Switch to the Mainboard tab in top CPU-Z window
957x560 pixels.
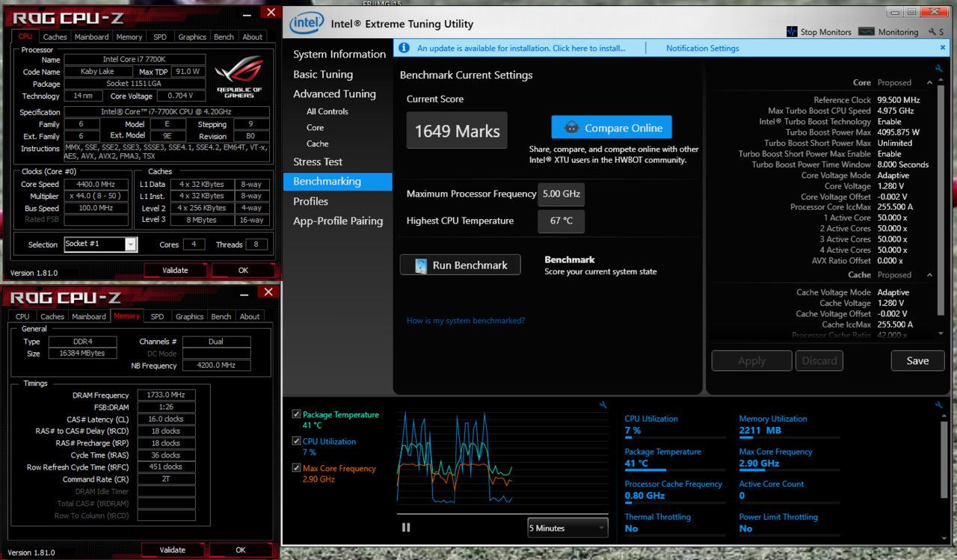pos(91,37)
